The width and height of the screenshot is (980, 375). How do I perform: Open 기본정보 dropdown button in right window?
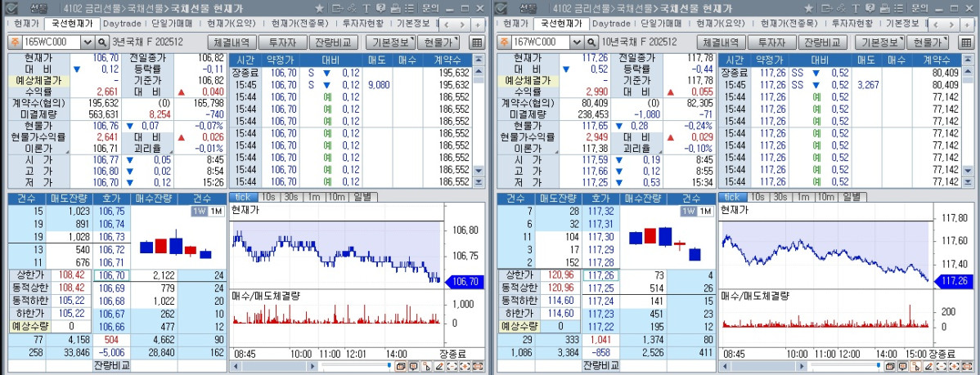click(x=880, y=42)
